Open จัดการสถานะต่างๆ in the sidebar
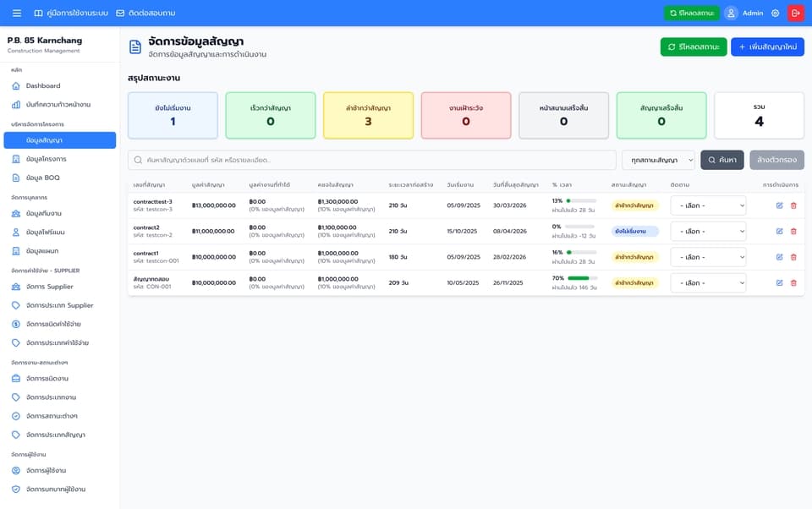812x509 pixels. click(x=59, y=416)
